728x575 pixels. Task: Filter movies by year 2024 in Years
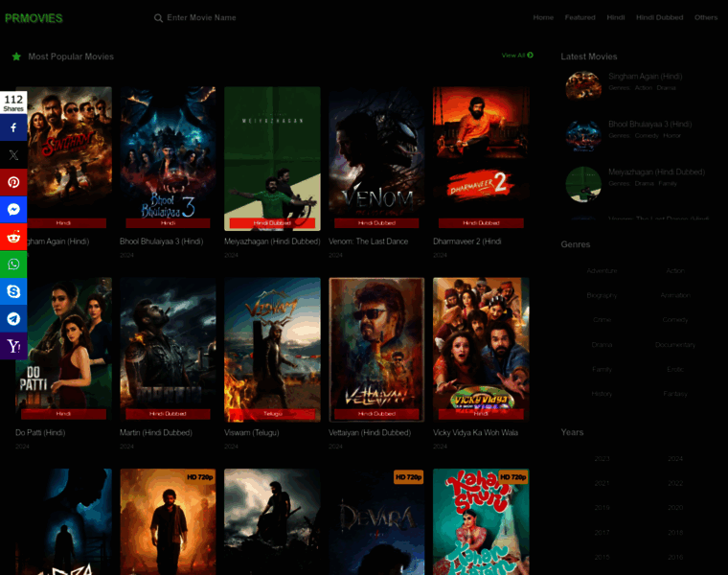[x=675, y=459]
